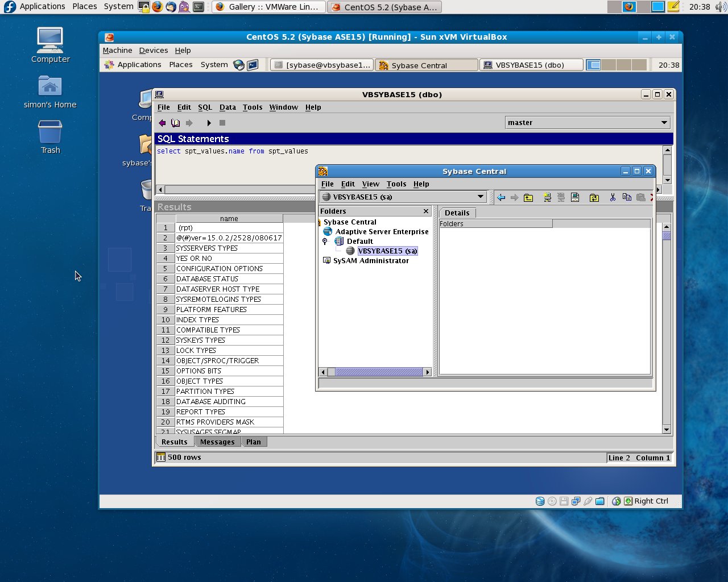Click the shared folders indicator in VirtualBox status bar
This screenshot has width=728, height=582.
(x=600, y=501)
